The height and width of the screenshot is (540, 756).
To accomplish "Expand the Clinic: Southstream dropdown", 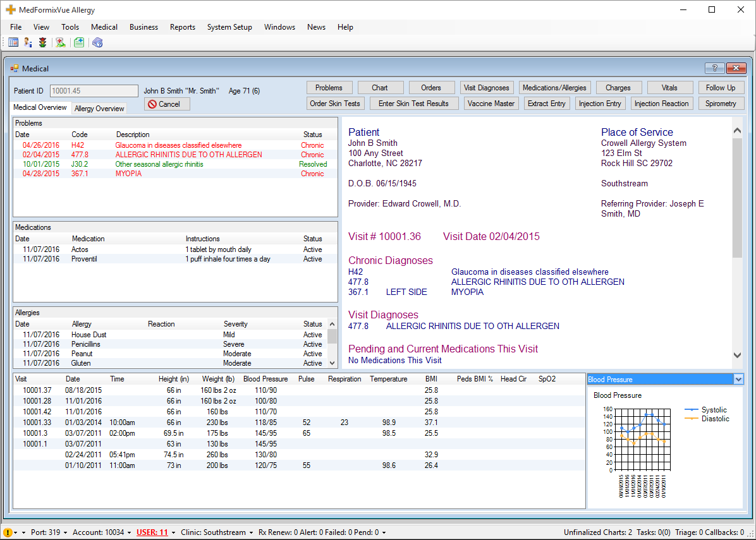I will coord(216,532).
